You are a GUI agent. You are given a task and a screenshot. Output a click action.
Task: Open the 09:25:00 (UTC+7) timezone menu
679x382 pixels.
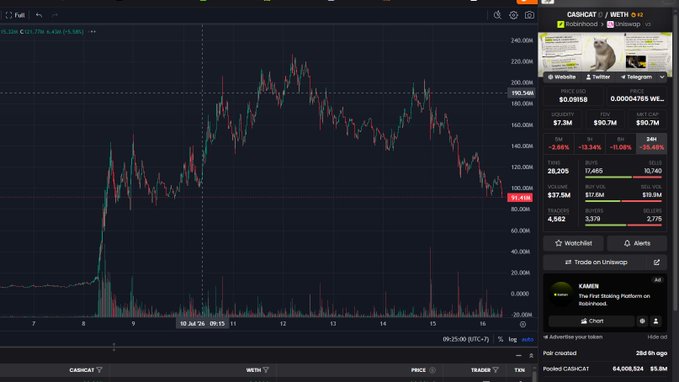(466, 339)
